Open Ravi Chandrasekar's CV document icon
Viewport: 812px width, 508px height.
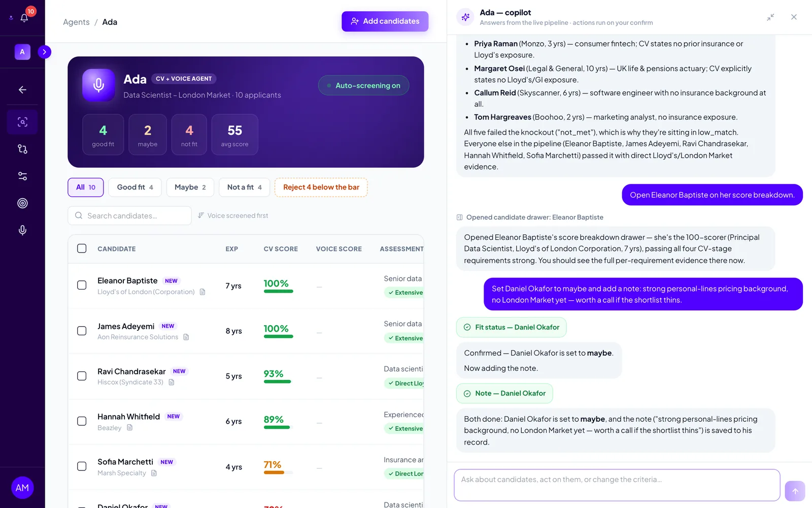pos(172,383)
